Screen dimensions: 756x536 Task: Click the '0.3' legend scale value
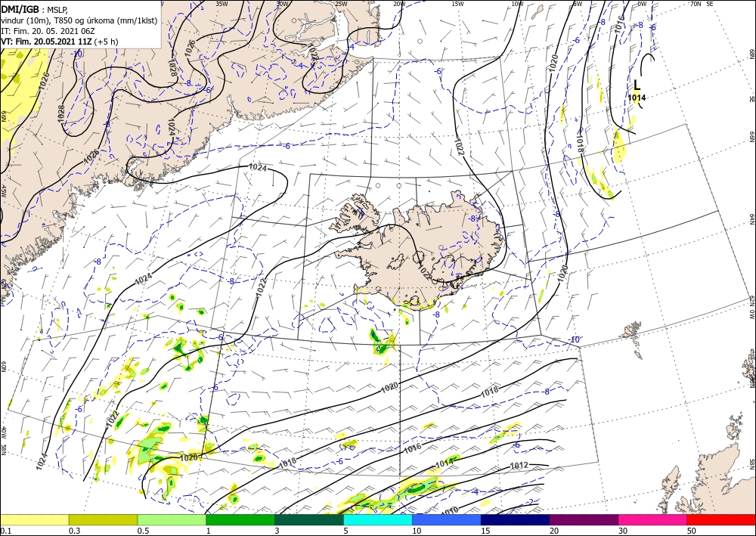74,531
